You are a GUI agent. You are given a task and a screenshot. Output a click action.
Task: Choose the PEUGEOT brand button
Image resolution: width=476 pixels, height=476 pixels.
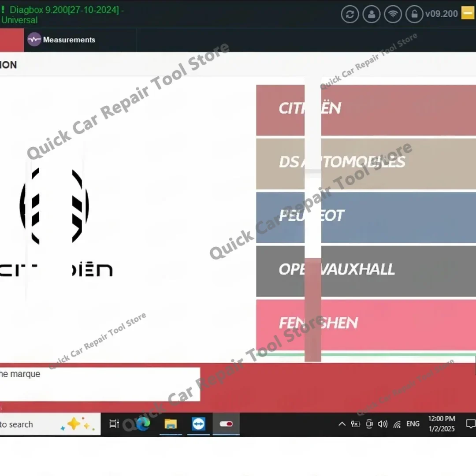(366, 217)
